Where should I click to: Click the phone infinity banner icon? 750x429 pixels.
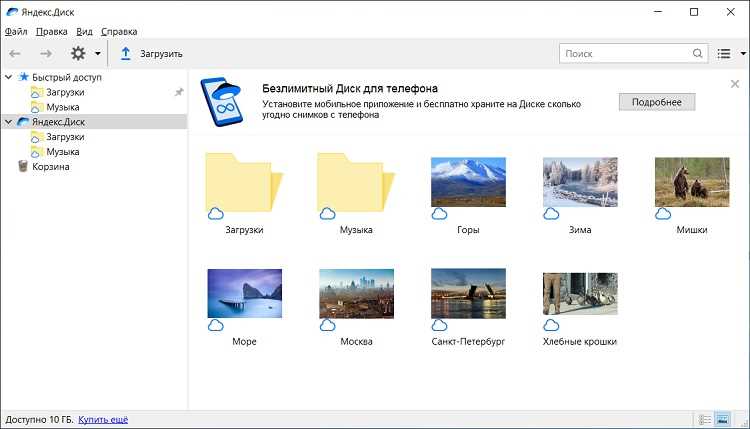pyautogui.click(x=222, y=101)
